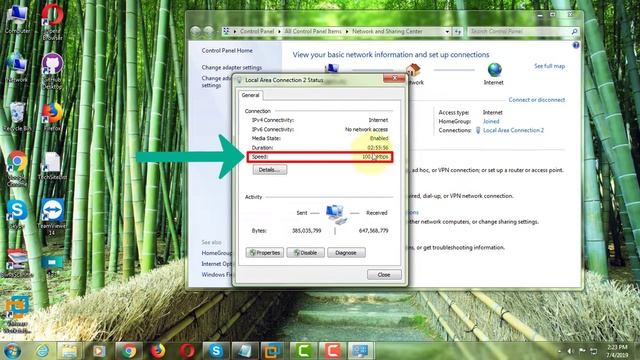Open the green Camtasia taskbar icon
Viewport: 640px width, 360px height.
point(303,351)
